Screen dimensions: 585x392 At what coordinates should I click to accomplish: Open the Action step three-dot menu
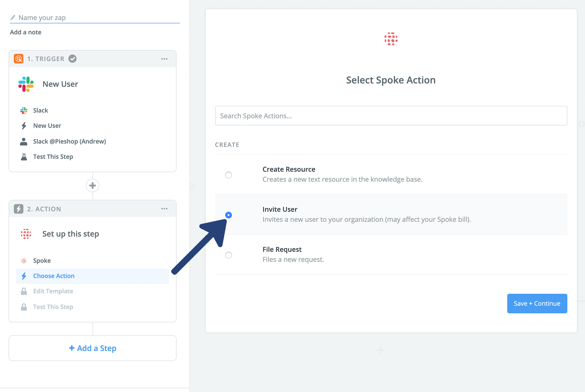pyautogui.click(x=164, y=209)
